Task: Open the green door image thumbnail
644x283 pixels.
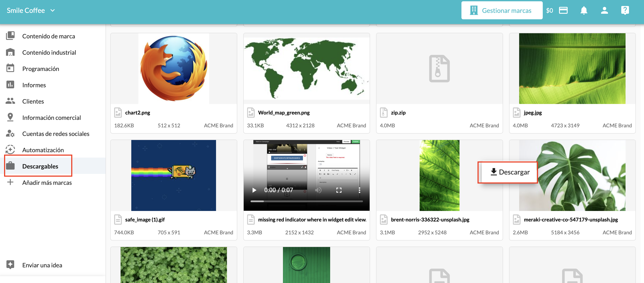Action: [307, 265]
